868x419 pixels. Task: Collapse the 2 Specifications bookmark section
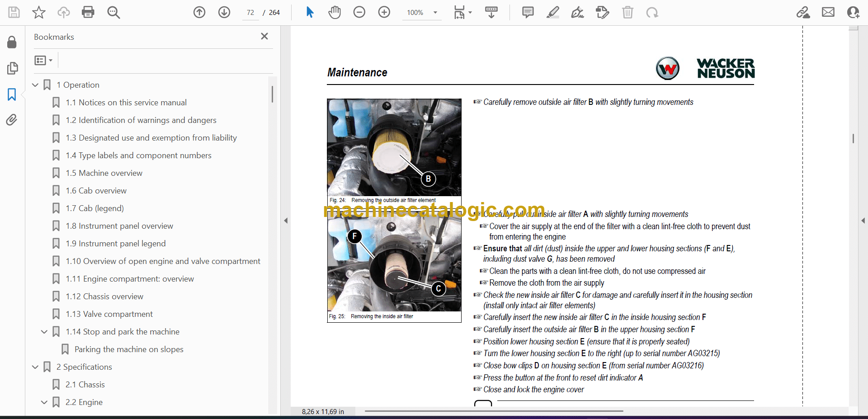(x=35, y=367)
